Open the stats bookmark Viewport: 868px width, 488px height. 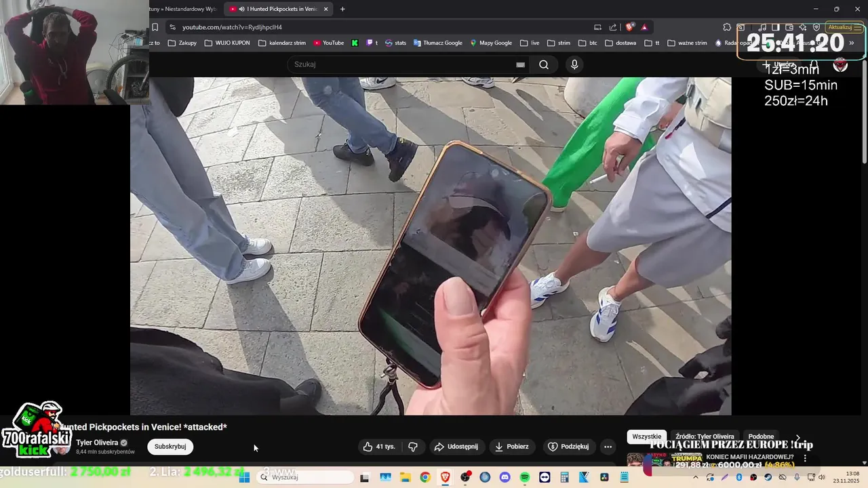point(395,43)
